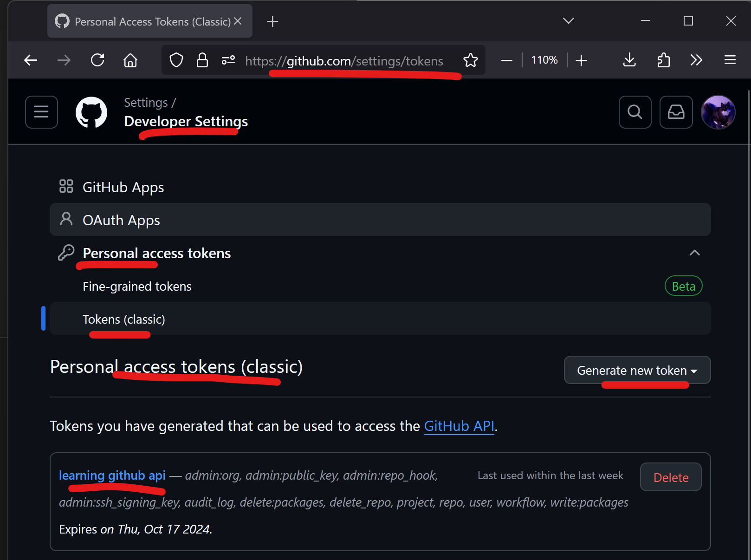Screen dimensions: 751x560
Task: Open GitHub Apps in the sidebar
Action: pos(380,187)
